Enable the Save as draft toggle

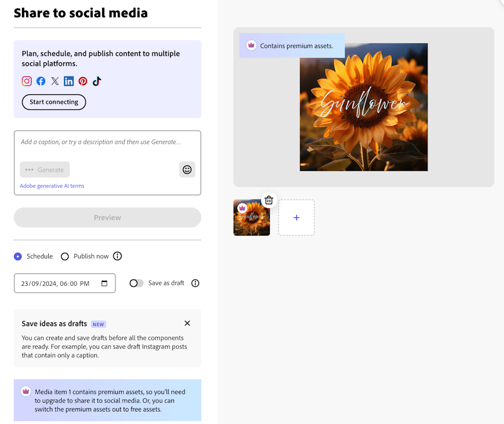136,283
